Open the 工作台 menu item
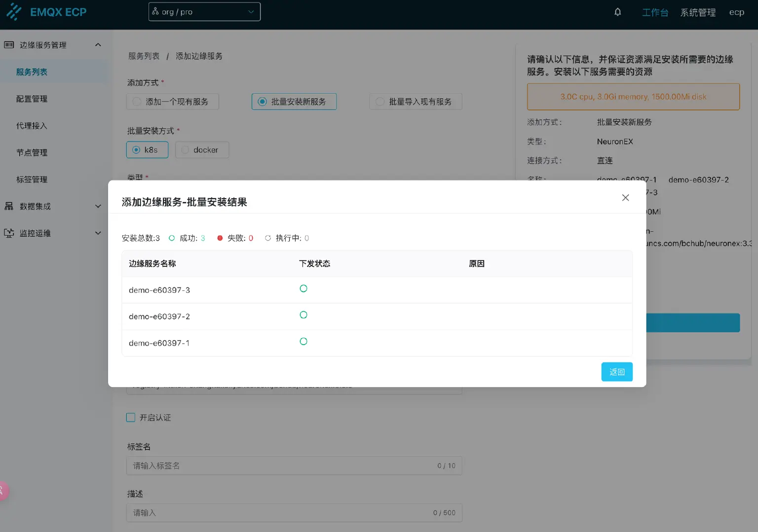Viewport: 758px width, 532px height. click(x=655, y=12)
